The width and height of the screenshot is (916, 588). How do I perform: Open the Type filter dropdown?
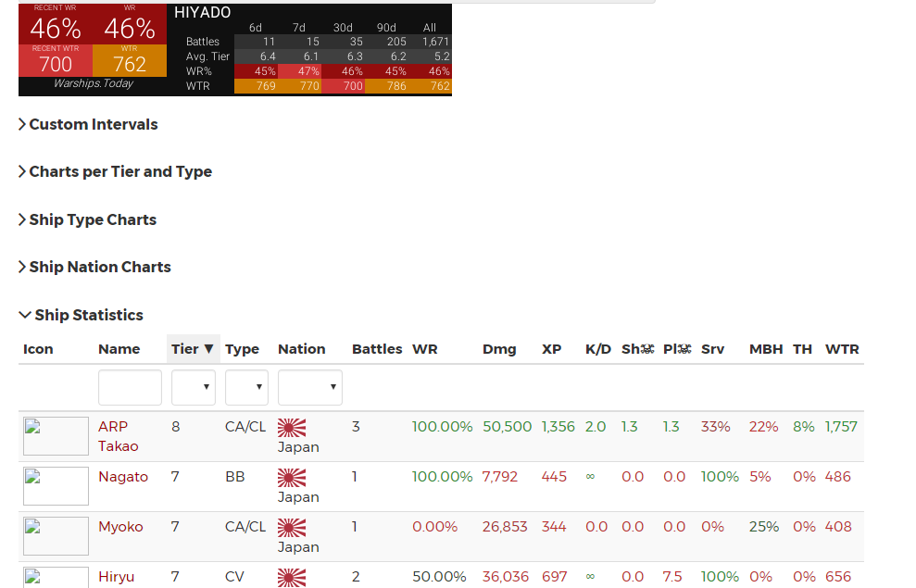(x=246, y=387)
